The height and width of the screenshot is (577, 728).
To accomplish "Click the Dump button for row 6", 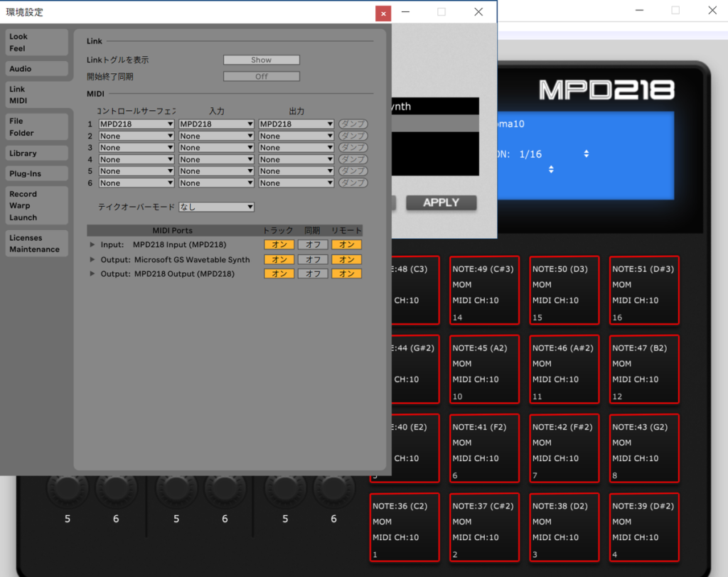I will [x=353, y=183].
